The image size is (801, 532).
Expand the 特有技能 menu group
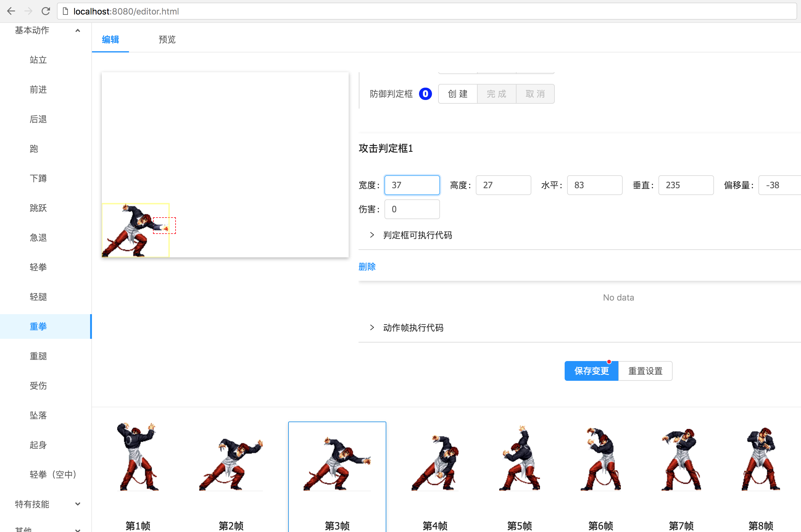(x=47, y=504)
